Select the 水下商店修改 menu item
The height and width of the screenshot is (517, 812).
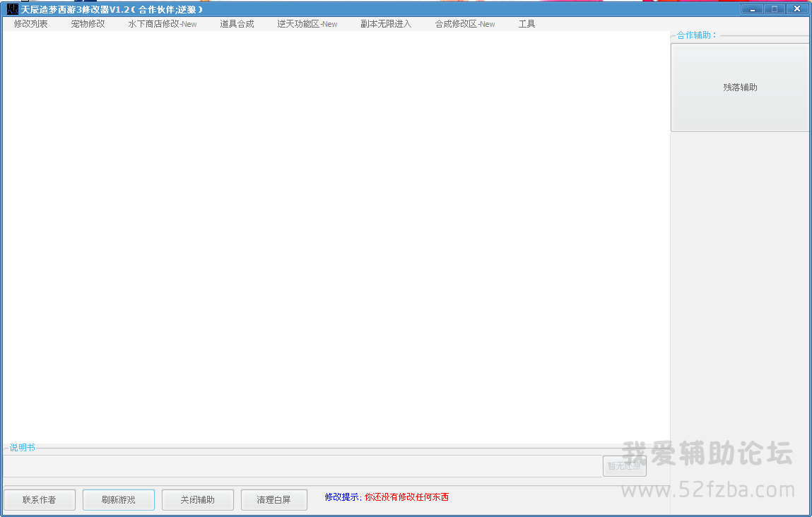tap(162, 24)
